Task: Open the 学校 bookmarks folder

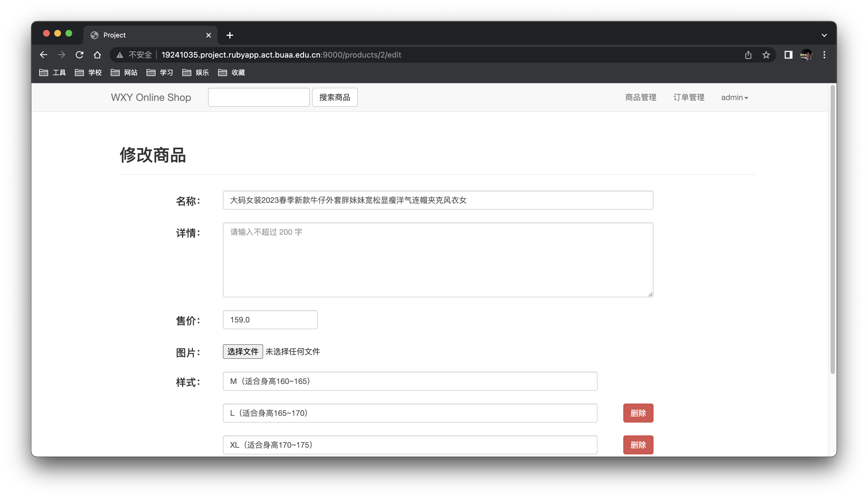Action: (x=88, y=72)
